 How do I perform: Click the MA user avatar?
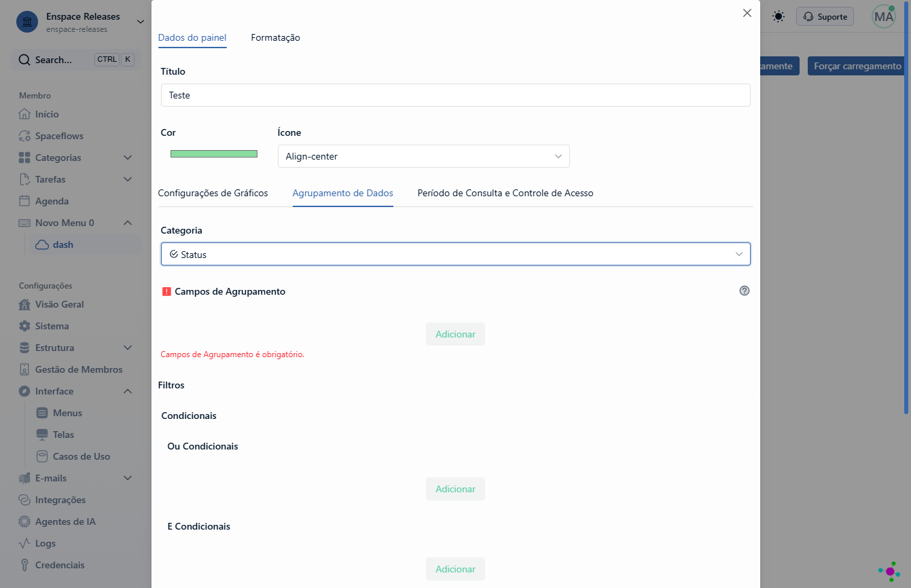click(x=884, y=17)
